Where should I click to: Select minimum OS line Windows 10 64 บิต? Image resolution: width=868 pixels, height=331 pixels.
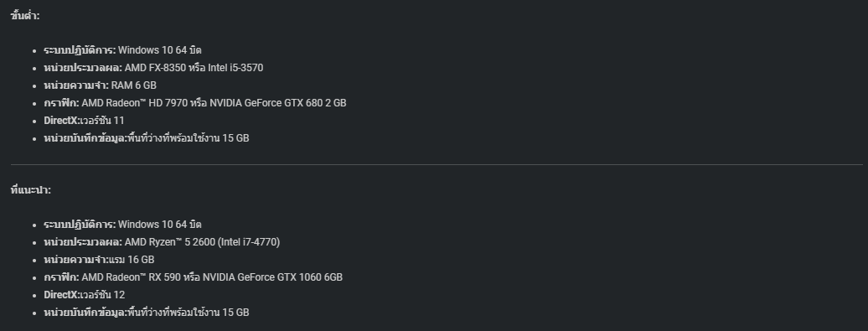tap(122, 50)
